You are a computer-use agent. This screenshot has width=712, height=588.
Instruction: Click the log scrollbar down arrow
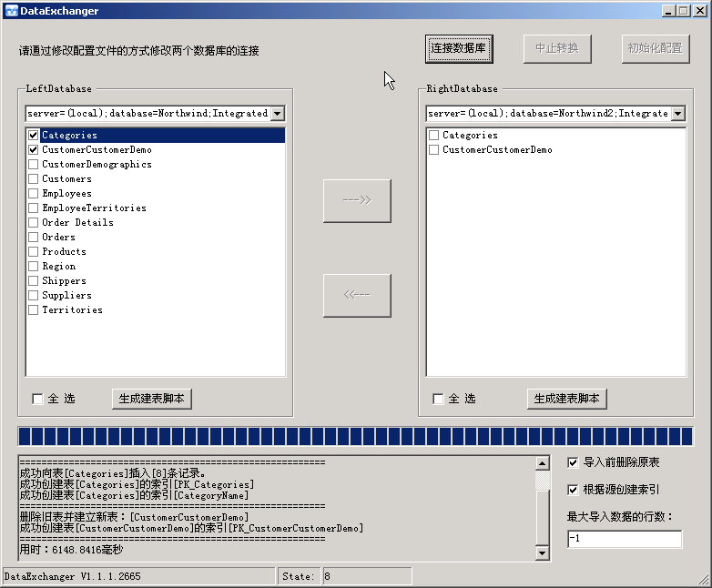click(x=543, y=553)
